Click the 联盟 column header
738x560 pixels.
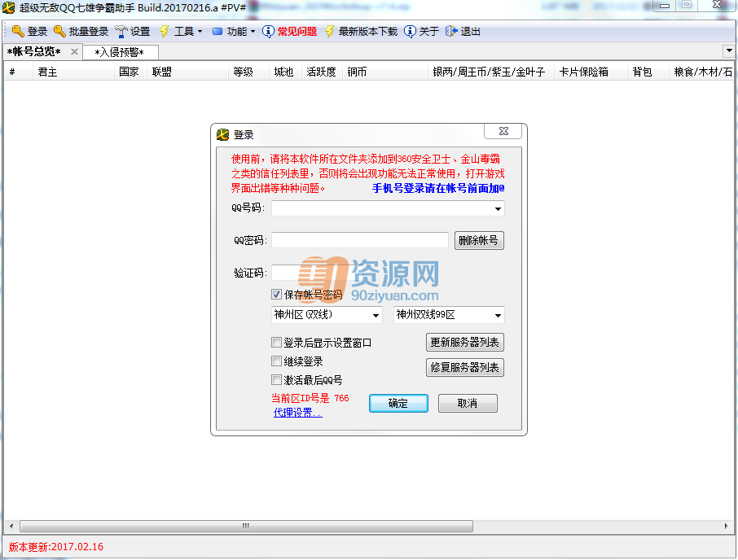[x=187, y=72]
